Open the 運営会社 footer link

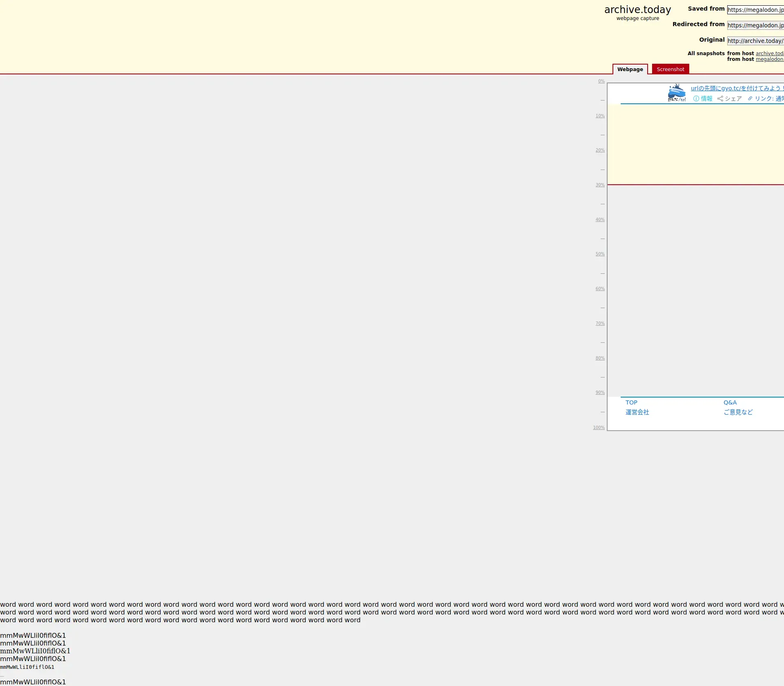[x=637, y=412]
